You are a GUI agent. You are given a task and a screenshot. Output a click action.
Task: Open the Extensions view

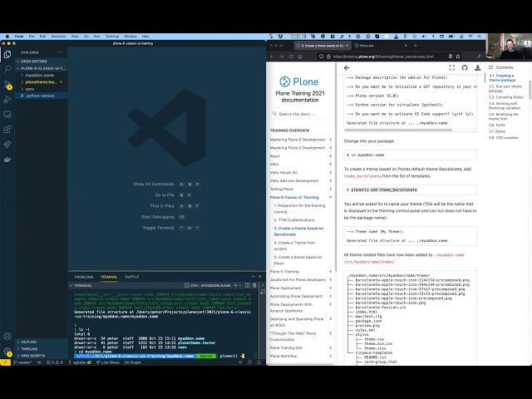click(7, 130)
